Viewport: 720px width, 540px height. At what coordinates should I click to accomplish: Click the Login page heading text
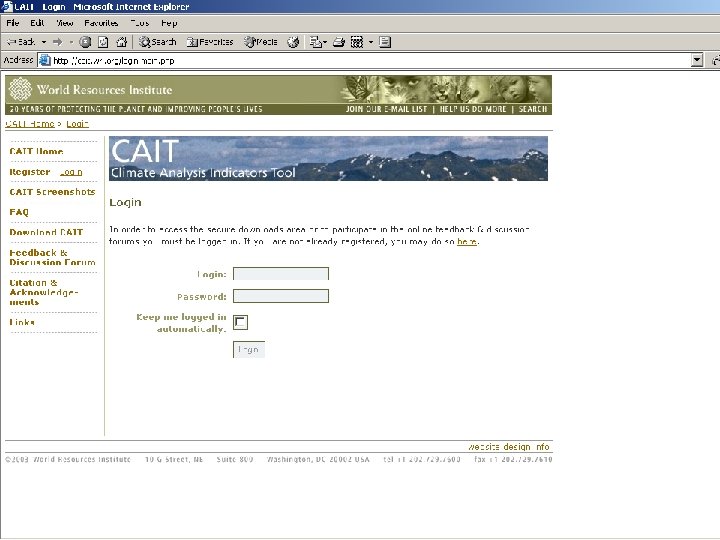[x=125, y=202]
